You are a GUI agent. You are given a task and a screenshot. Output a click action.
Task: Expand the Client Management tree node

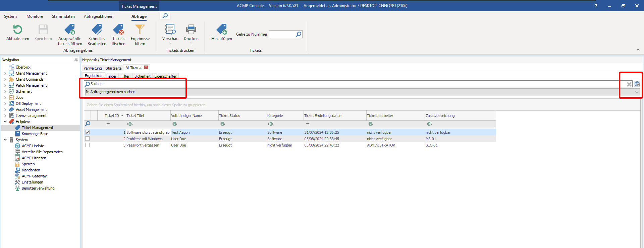click(5, 73)
